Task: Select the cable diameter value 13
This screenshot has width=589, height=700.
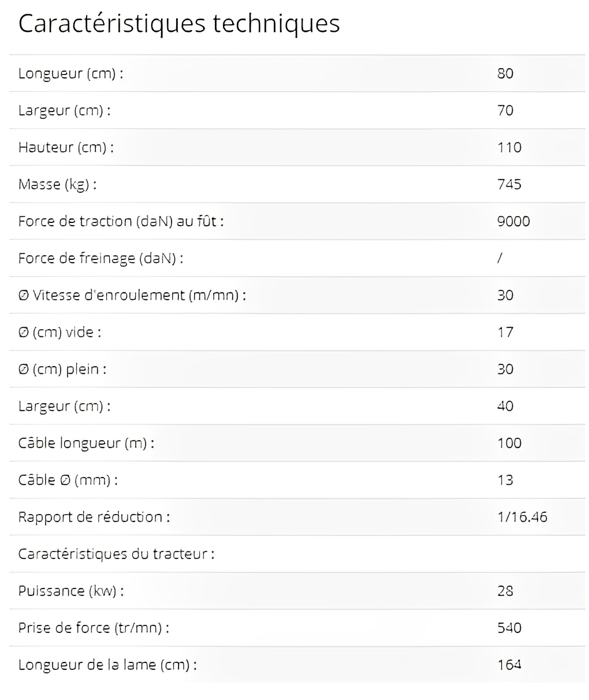Action: click(x=505, y=481)
